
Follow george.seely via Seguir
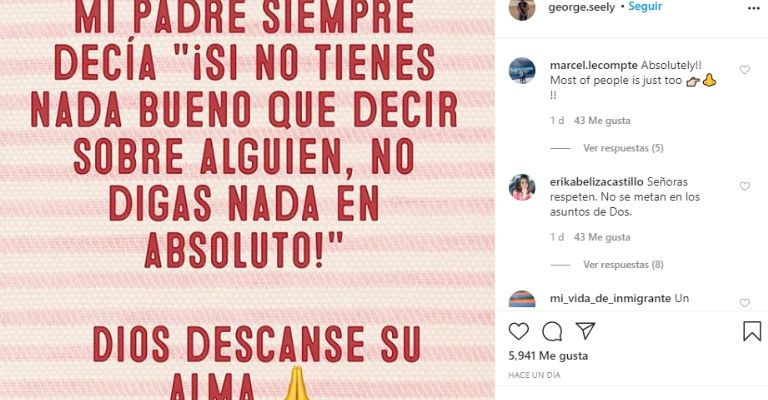(x=645, y=6)
